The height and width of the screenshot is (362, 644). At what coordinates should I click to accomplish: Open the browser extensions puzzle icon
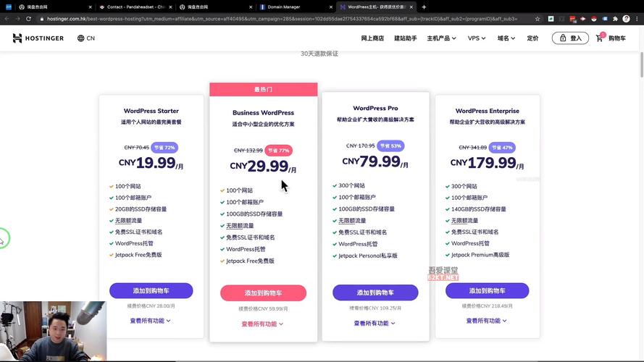coord(615,19)
